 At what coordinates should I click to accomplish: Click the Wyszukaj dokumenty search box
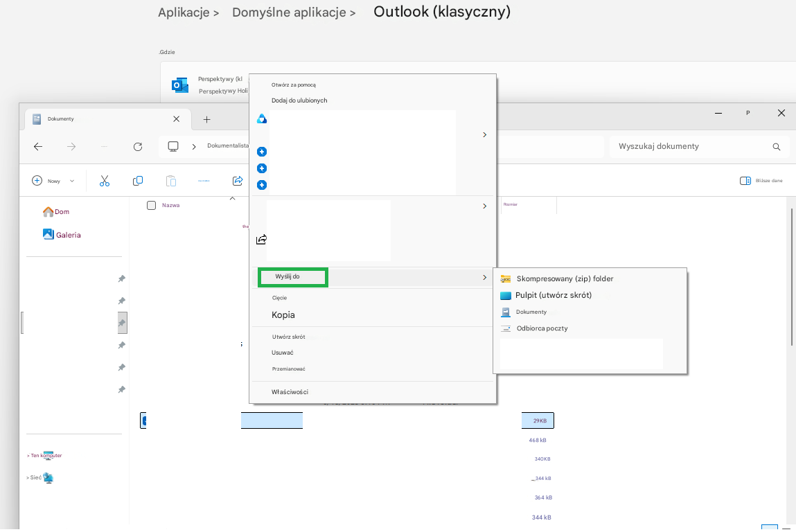pyautogui.click(x=698, y=147)
